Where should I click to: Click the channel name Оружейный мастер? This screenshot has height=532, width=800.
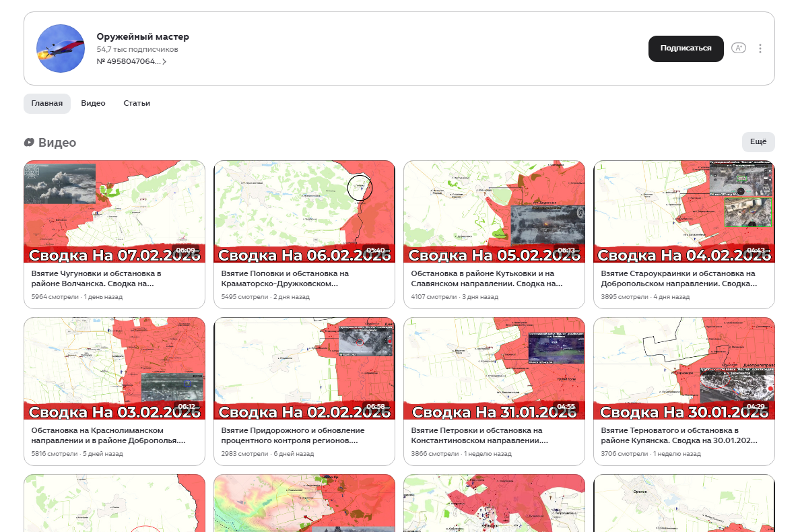(x=143, y=37)
